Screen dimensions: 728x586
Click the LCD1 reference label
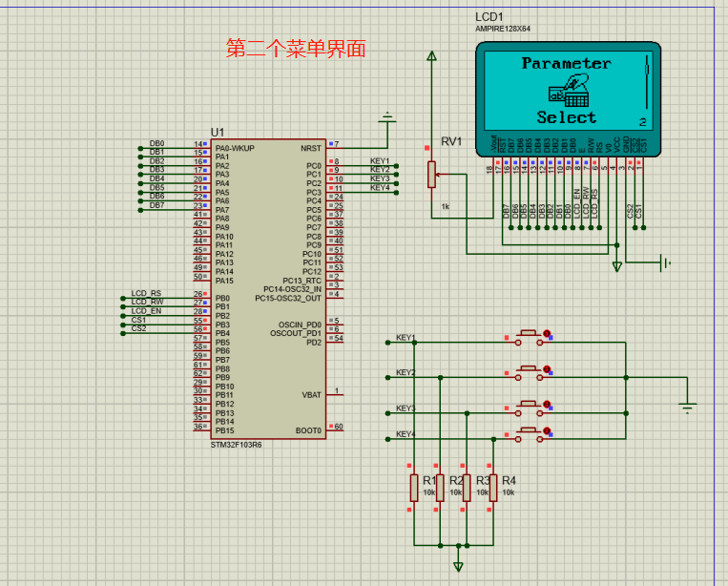pyautogui.click(x=489, y=17)
